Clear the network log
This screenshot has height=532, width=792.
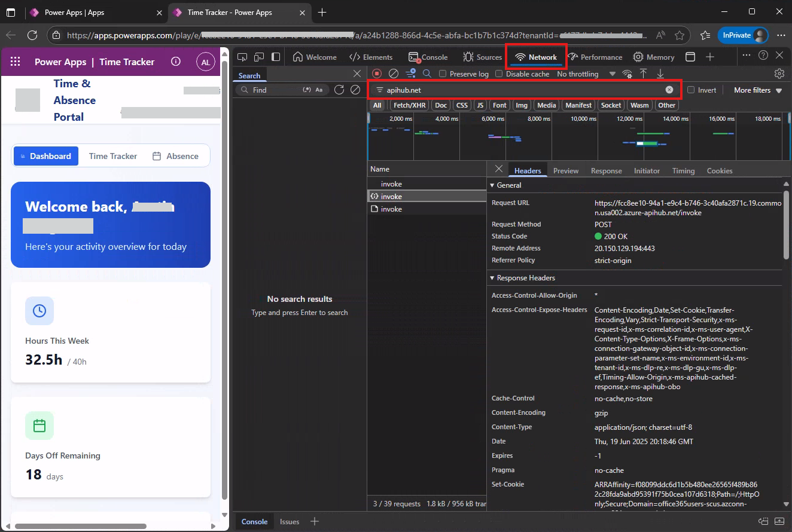coord(393,73)
